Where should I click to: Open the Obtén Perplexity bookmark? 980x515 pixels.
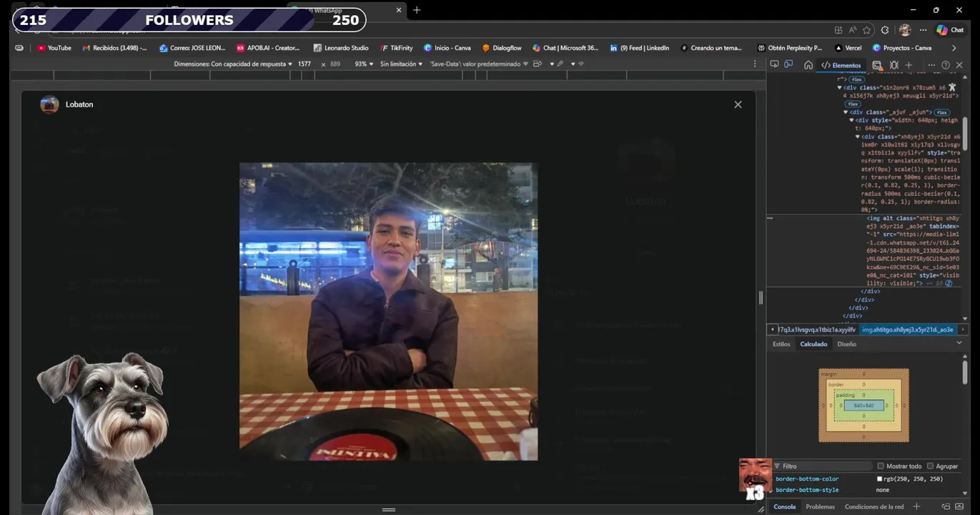point(790,48)
